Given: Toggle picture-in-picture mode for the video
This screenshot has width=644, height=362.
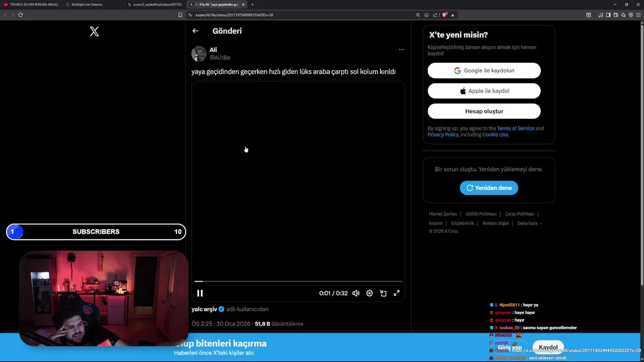Looking at the screenshot, I should point(383,293).
